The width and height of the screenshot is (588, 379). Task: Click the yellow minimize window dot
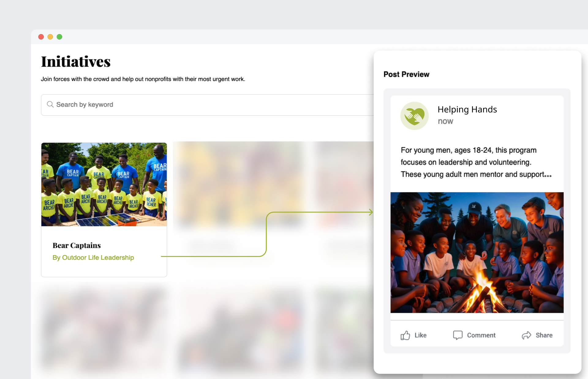coord(50,37)
